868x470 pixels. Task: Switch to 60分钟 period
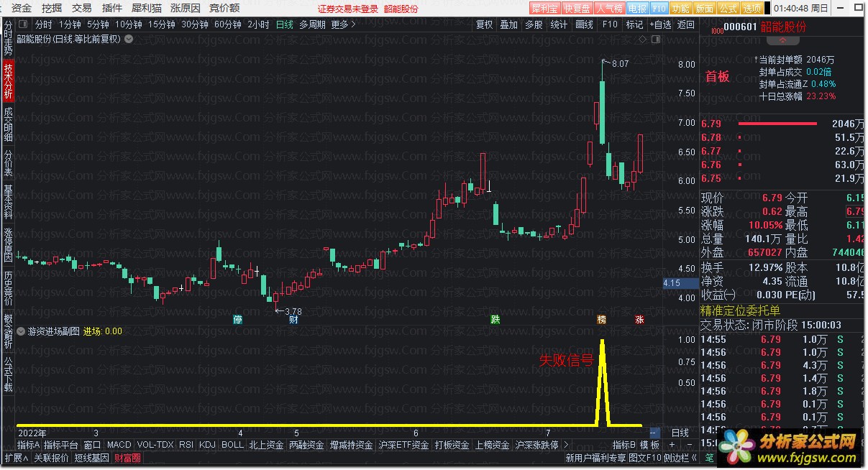[x=228, y=24]
